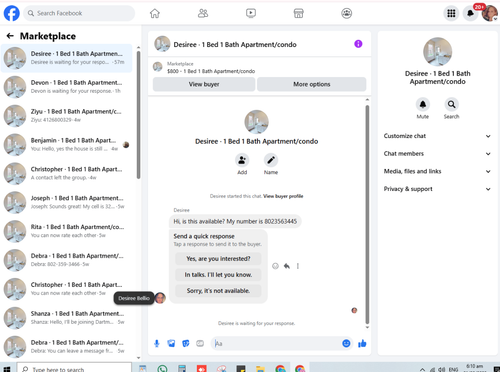Viewport: 500px width, 372px height.
Task: Open the Friends icon in top navigation
Action: tap(203, 13)
